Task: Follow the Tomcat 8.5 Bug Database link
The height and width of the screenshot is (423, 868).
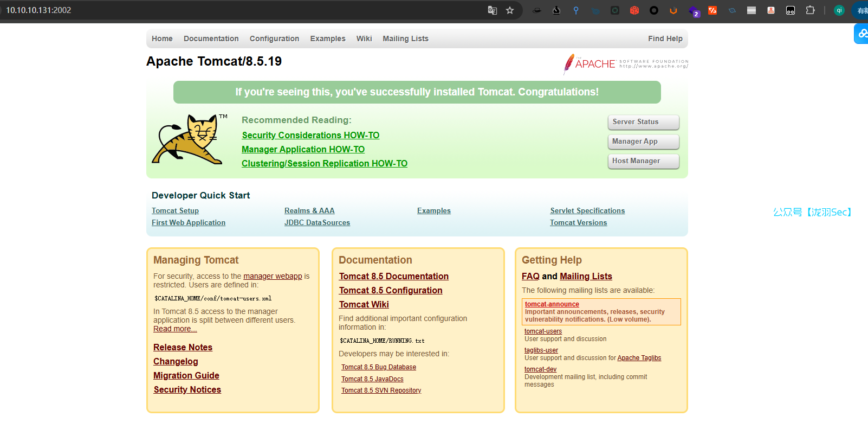Action: tap(379, 367)
